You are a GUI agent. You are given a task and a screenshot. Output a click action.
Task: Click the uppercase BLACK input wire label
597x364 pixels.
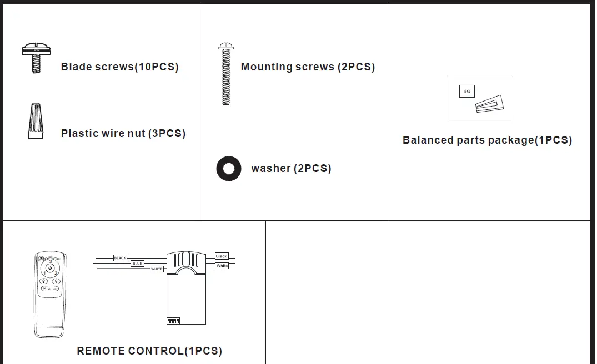[120, 258]
